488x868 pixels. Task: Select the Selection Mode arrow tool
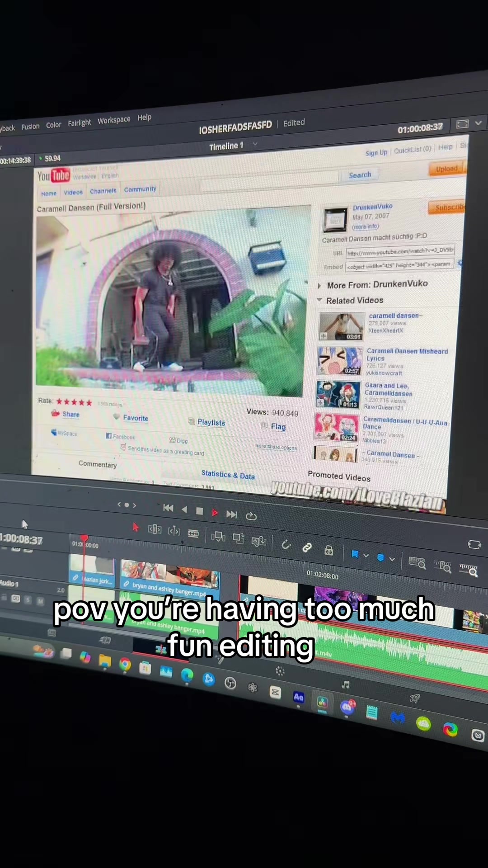135,527
